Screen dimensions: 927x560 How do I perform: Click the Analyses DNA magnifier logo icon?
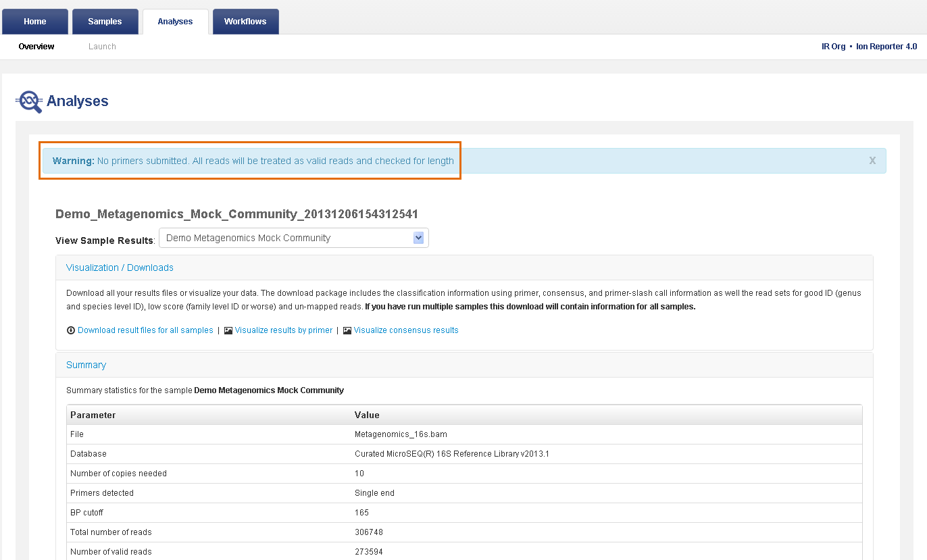(29, 101)
